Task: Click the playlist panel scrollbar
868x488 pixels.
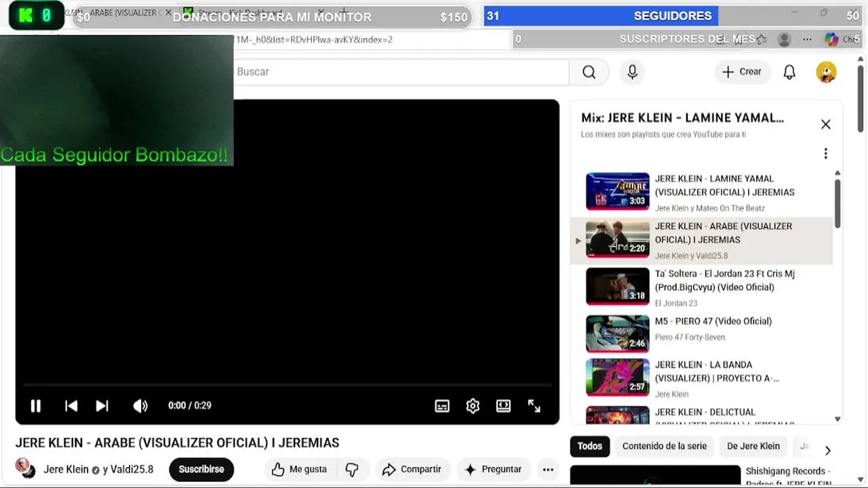Action: click(837, 203)
